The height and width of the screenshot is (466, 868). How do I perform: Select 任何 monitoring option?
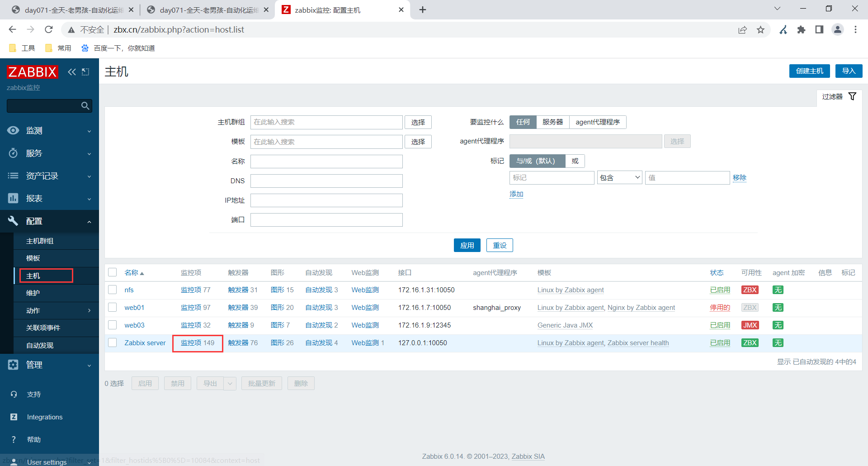[x=523, y=122]
